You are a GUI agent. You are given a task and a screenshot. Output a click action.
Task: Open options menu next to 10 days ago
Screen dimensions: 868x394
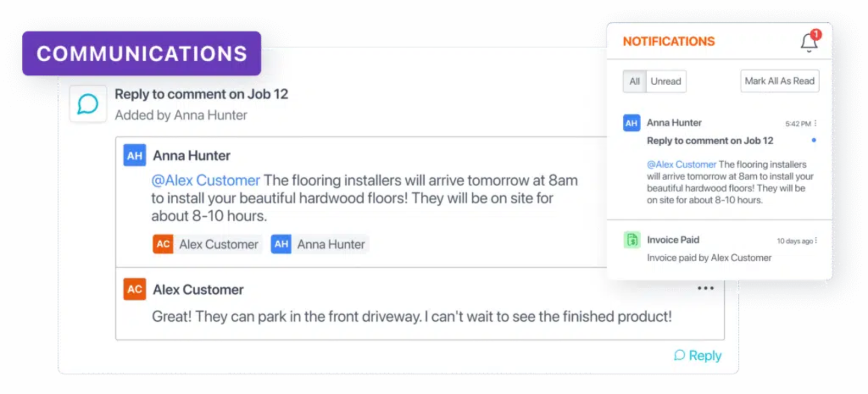[x=816, y=241]
